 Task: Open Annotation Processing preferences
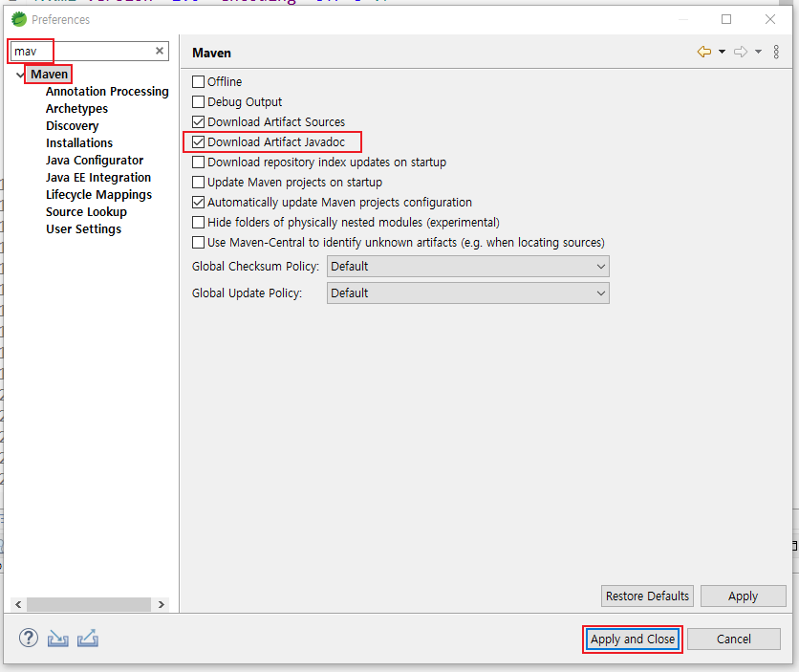[x=107, y=91]
